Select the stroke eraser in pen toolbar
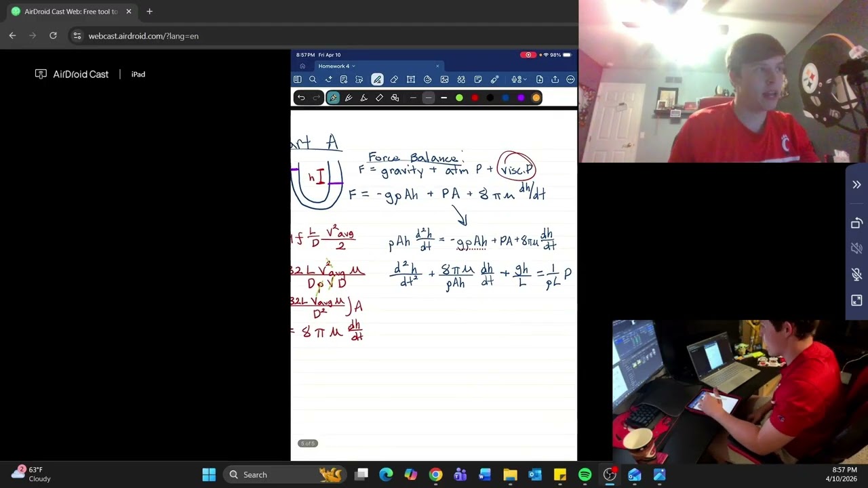868x488 pixels. tap(379, 98)
